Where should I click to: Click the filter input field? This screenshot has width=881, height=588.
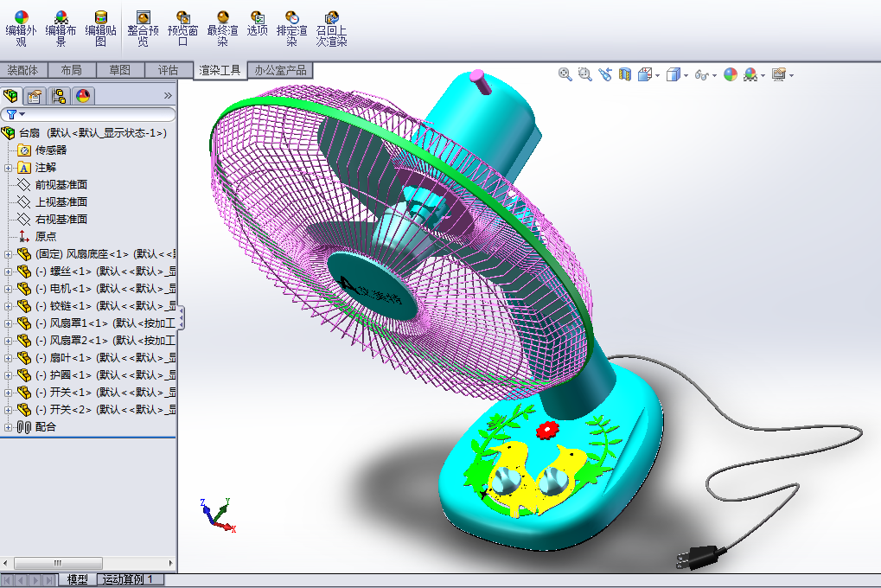(x=100, y=114)
